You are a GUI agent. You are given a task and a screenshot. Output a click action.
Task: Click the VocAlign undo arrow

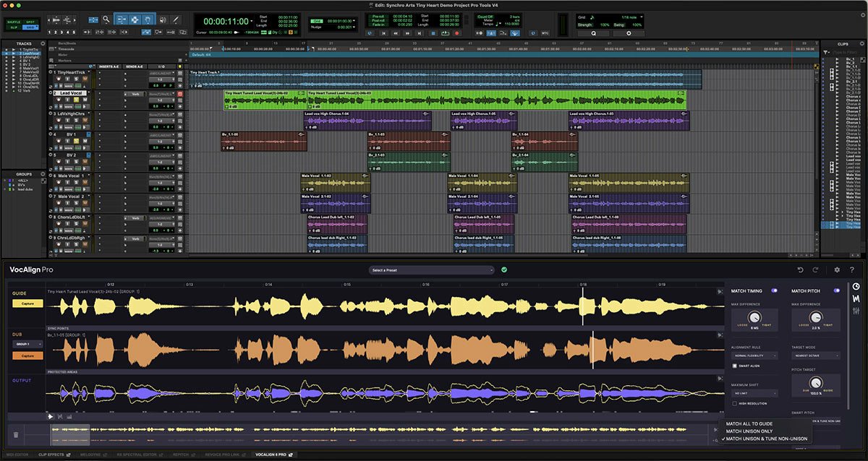[x=800, y=270]
